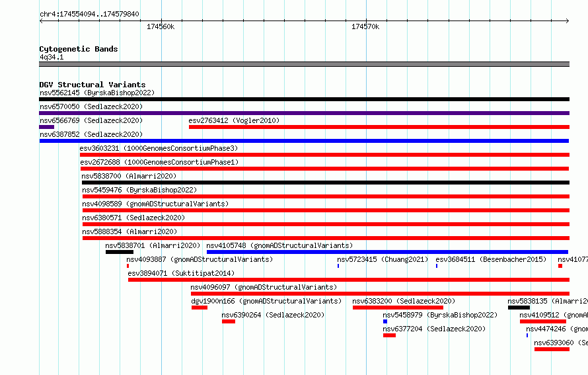Click the blue nsv6387852 variant bar
The height and width of the screenshot is (375, 588).
pos(304,141)
